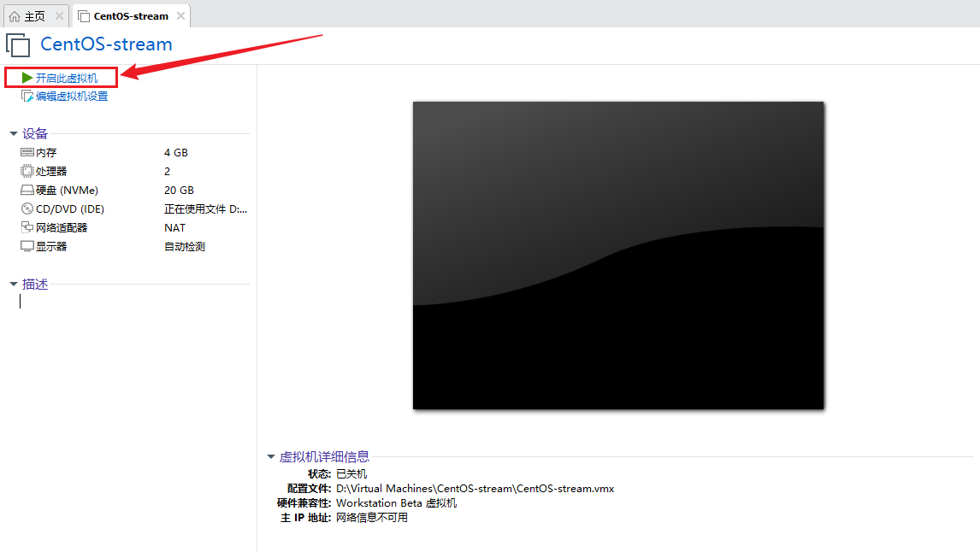The width and height of the screenshot is (980, 552).
Task: Click the 4 GB memory value
Action: [x=175, y=152]
